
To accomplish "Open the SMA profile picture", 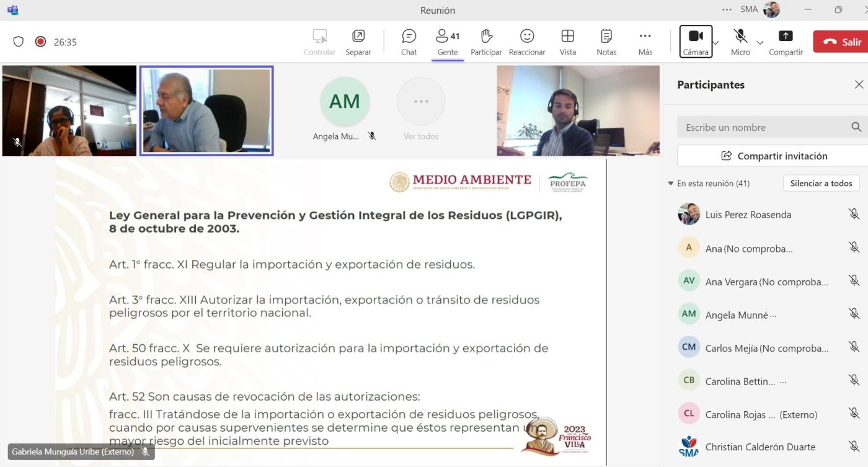I will [771, 9].
